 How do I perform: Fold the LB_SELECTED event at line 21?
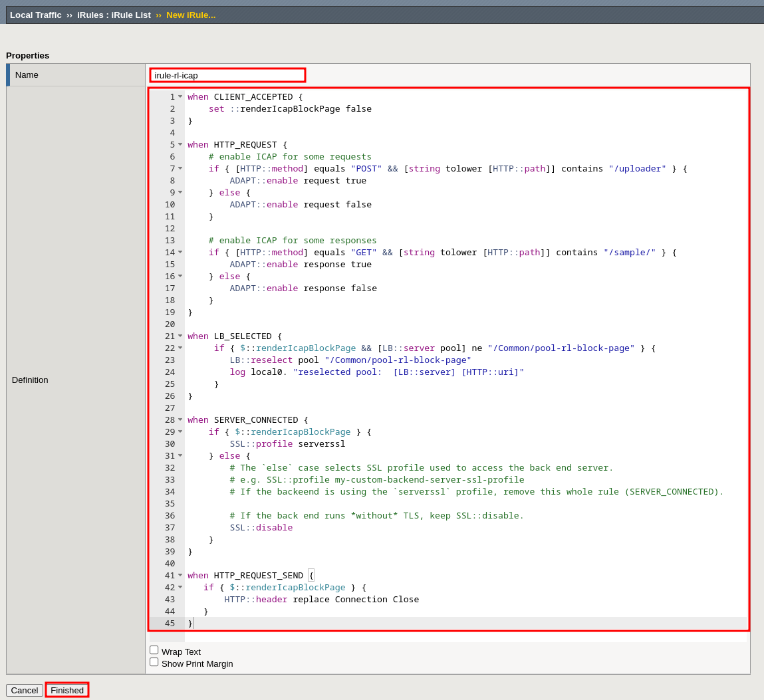pyautogui.click(x=180, y=336)
